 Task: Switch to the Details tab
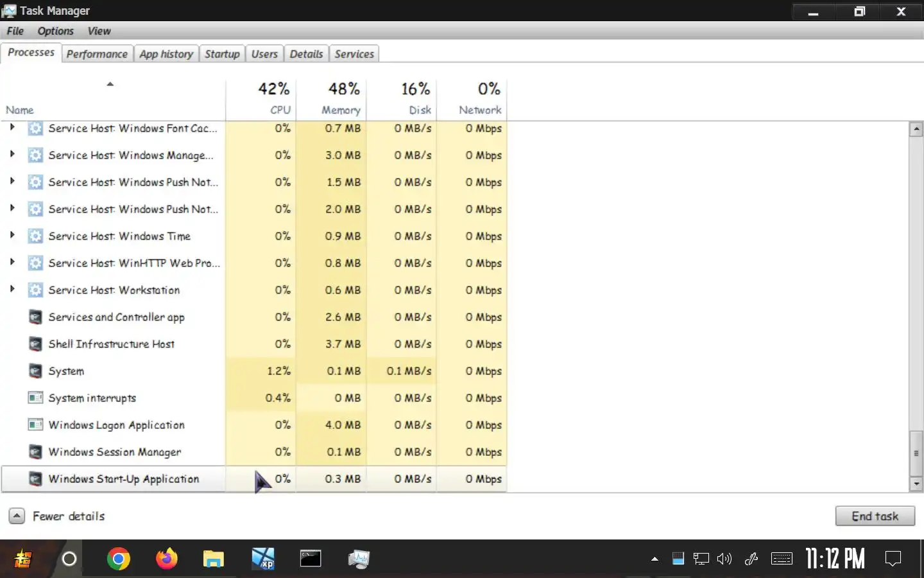point(306,54)
